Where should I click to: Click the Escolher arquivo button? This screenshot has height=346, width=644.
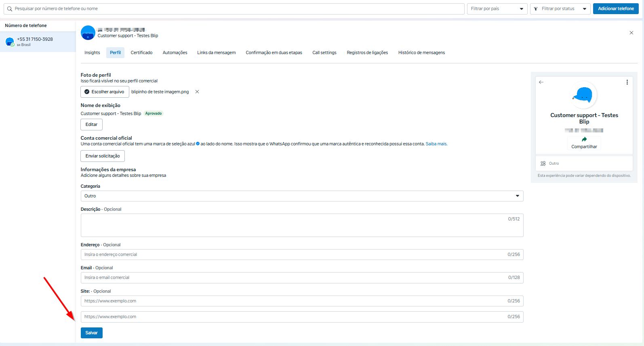click(105, 92)
